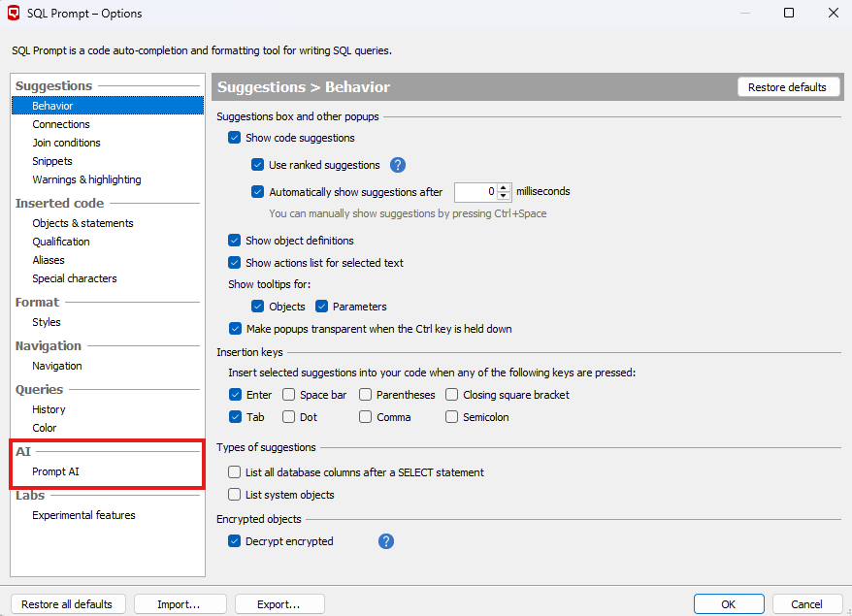Uncheck Enter insertion key
The image size is (852, 616).
point(235,395)
